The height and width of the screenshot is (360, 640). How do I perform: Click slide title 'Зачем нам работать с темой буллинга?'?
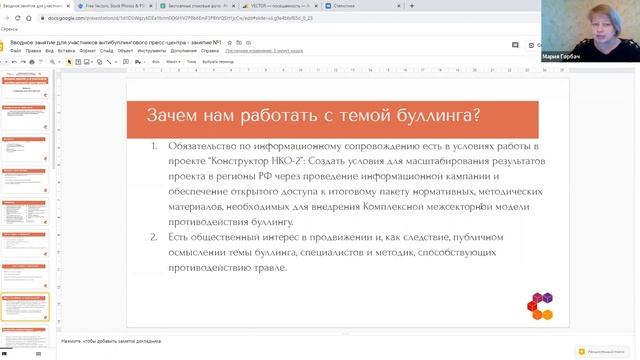click(x=313, y=115)
